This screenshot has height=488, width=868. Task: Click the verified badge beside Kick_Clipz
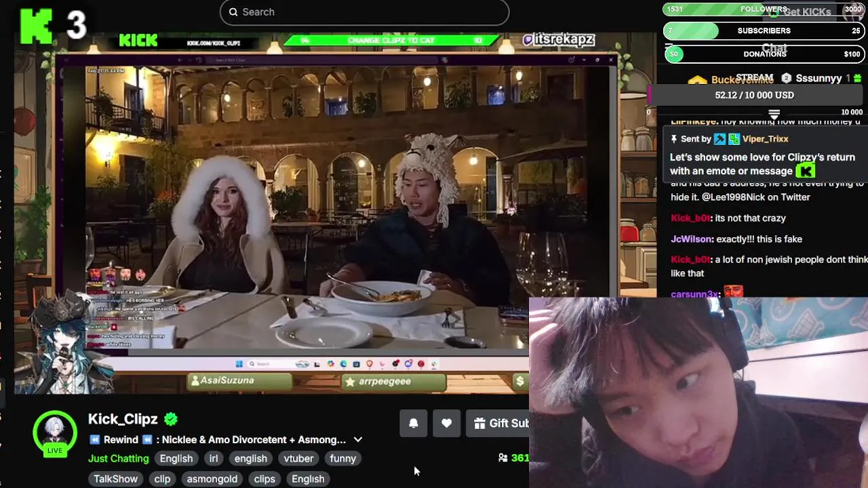tap(171, 420)
